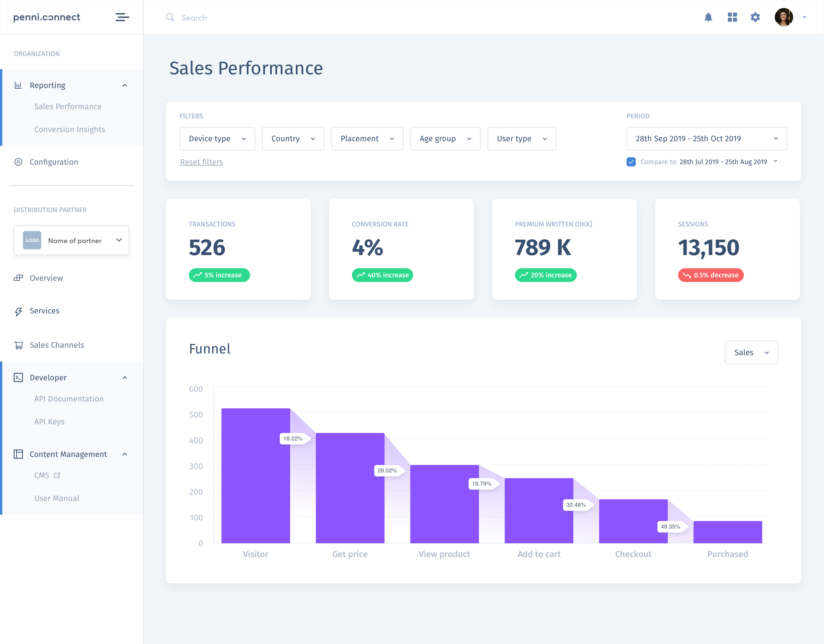The height and width of the screenshot is (644, 824).
Task: Open the User Manual link
Action: [57, 498]
